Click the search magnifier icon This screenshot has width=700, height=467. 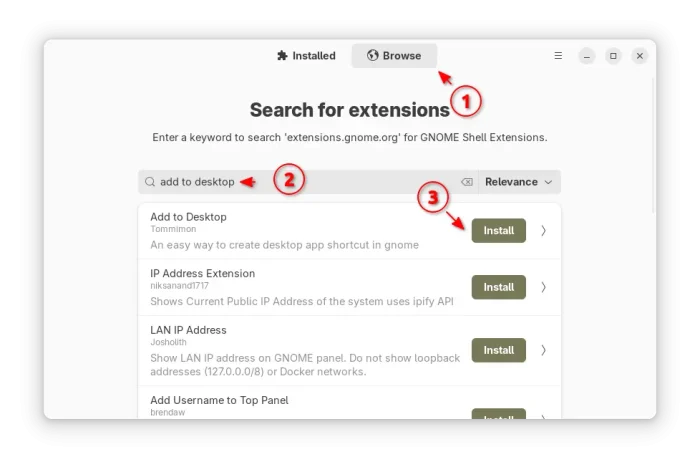pyautogui.click(x=150, y=182)
